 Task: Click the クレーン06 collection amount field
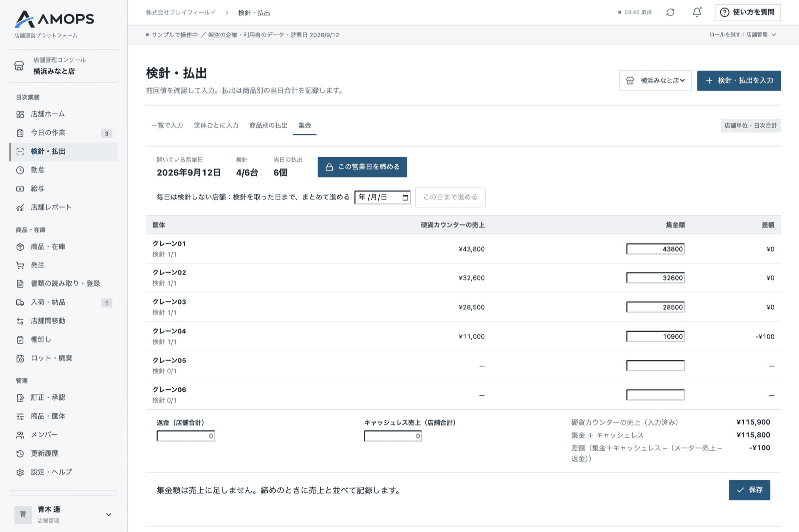click(655, 395)
